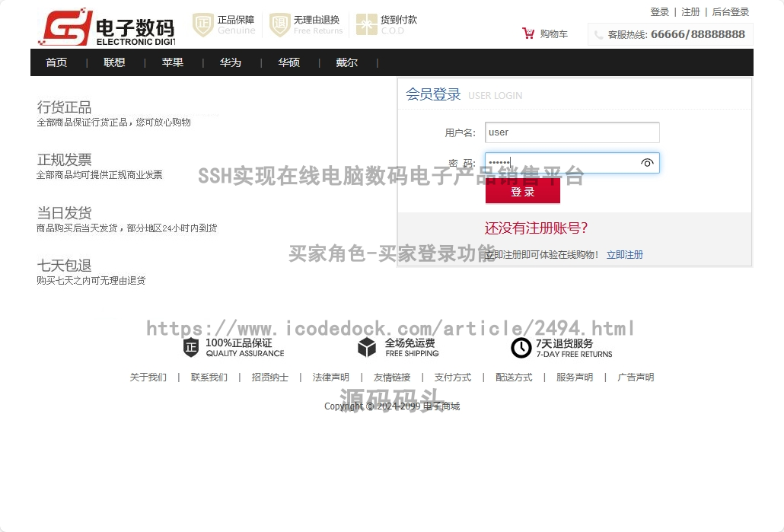
Task: Open the 苹果 category in navigation
Action: (173, 62)
